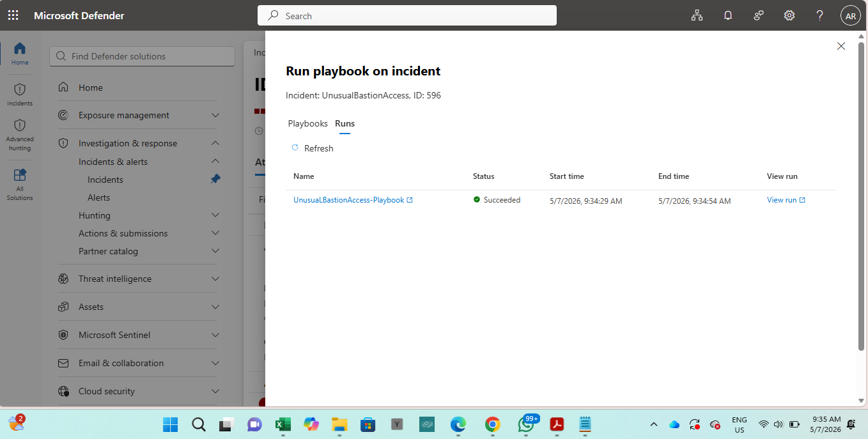
Task: Click the top Search box
Action: click(407, 15)
